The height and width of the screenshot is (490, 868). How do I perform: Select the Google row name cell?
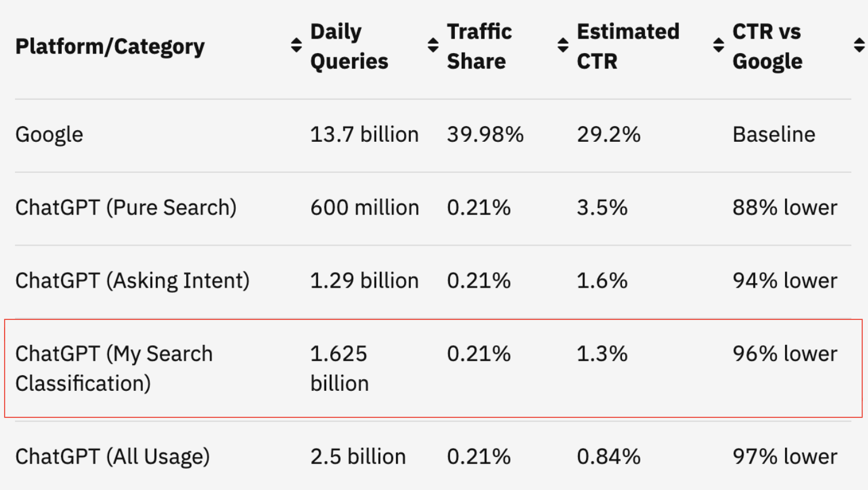[49, 135]
